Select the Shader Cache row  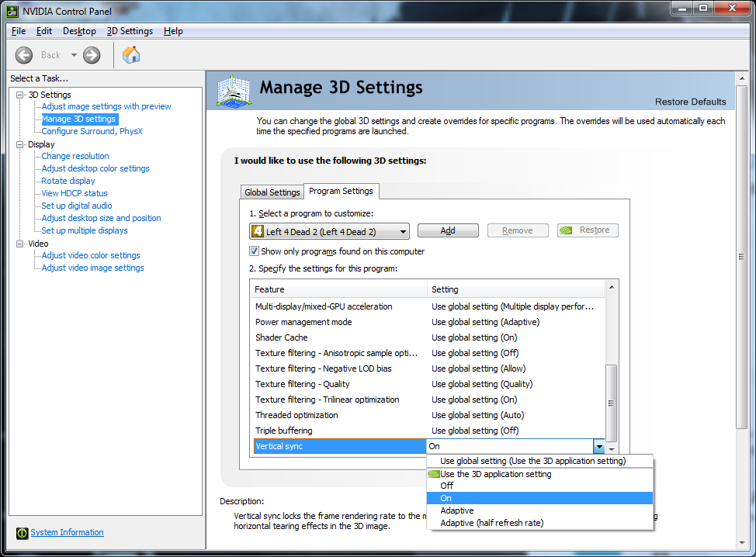pos(428,337)
